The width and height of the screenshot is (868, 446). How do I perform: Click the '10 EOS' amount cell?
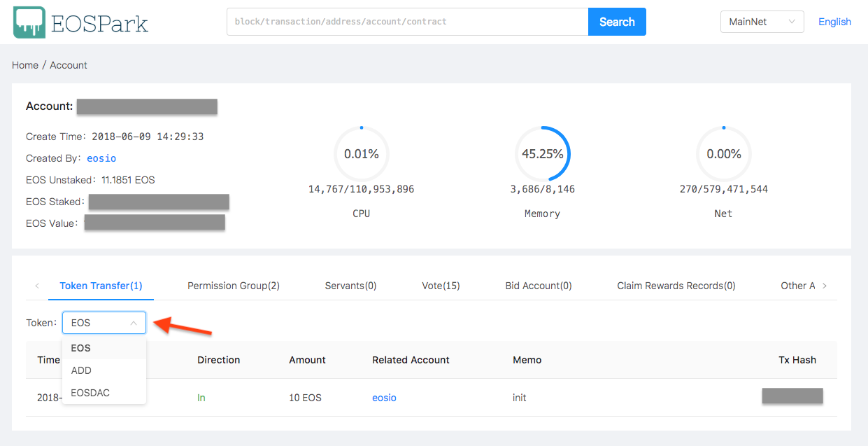(x=306, y=398)
